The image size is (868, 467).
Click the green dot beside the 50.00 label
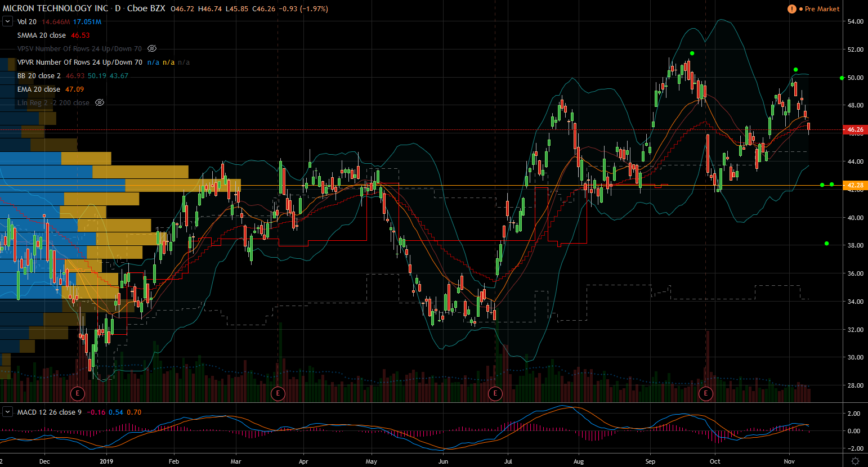[x=842, y=78]
